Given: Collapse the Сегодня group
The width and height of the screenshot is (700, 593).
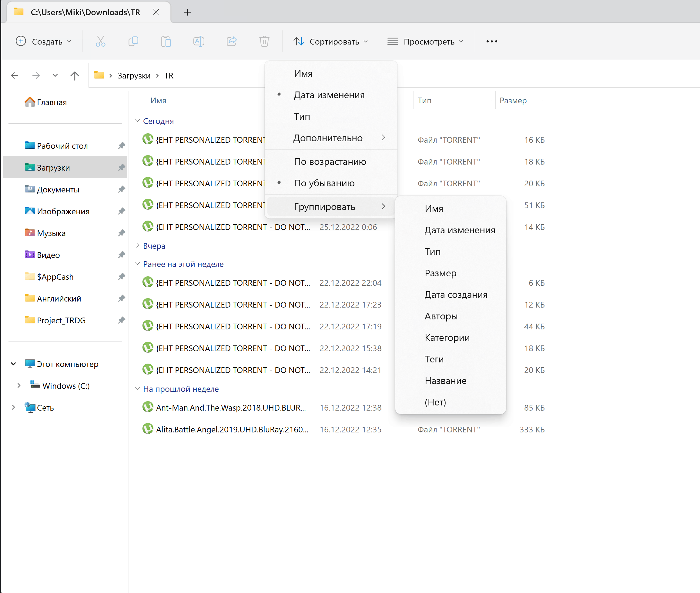Looking at the screenshot, I should (137, 121).
